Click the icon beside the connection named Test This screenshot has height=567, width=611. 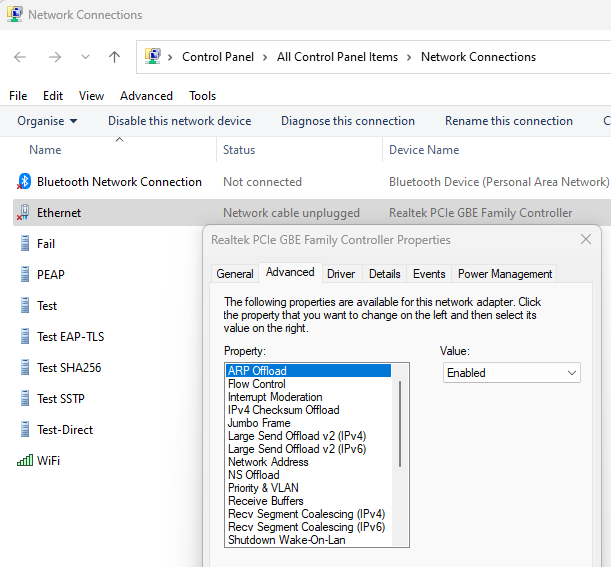click(25, 306)
